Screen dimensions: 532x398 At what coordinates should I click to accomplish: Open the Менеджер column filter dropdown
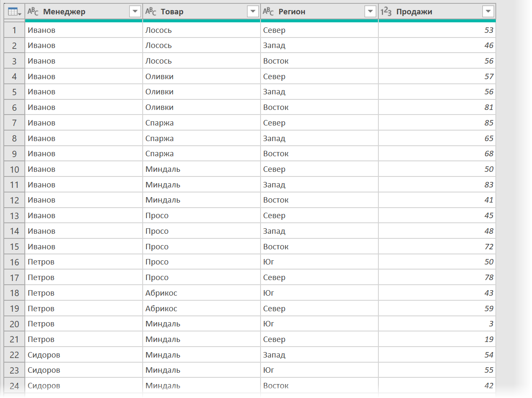pyautogui.click(x=135, y=12)
